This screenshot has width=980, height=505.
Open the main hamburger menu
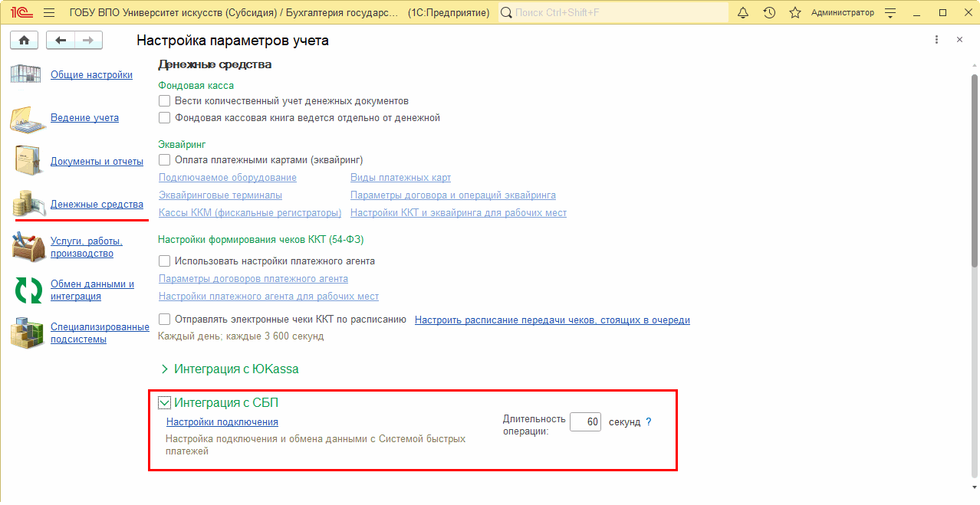[49, 13]
